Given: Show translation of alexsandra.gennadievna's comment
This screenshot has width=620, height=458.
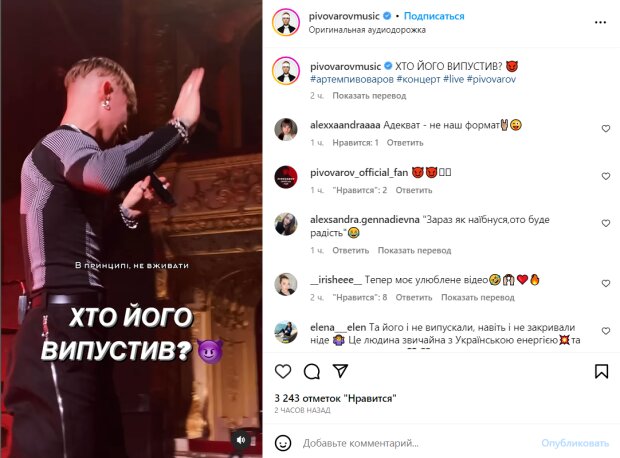Looking at the screenshot, I should (414, 250).
